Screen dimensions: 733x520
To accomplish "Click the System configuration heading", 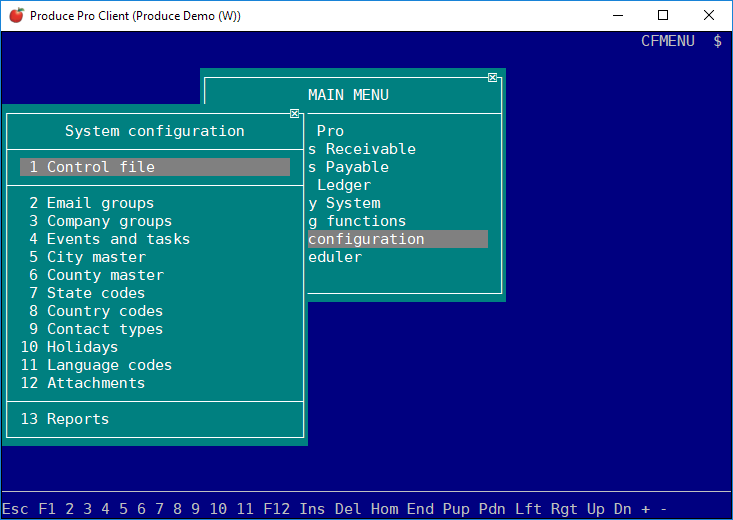I will 155,131.
